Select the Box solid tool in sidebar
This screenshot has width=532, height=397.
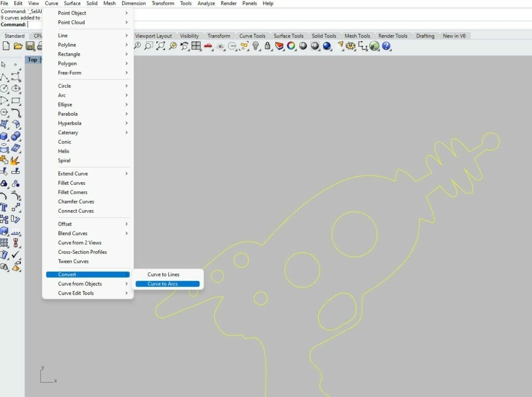point(4,136)
